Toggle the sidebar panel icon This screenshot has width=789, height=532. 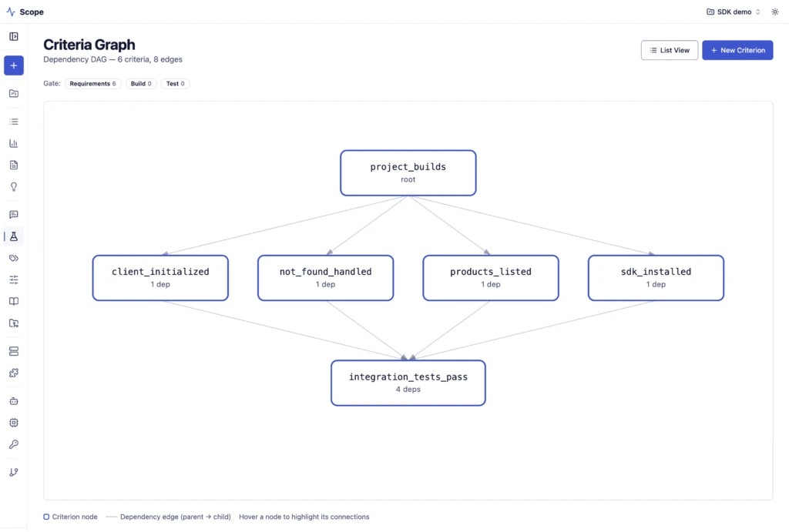pos(14,37)
